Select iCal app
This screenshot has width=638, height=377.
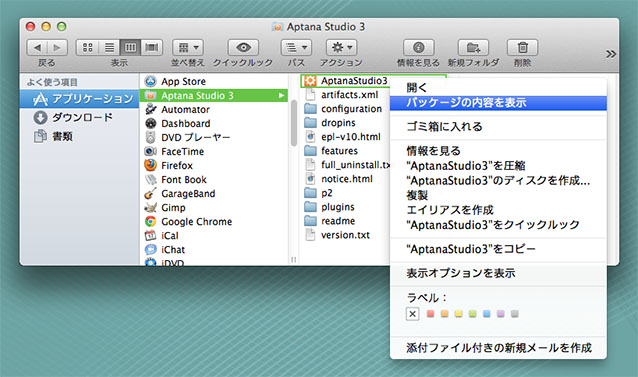click(x=214, y=235)
